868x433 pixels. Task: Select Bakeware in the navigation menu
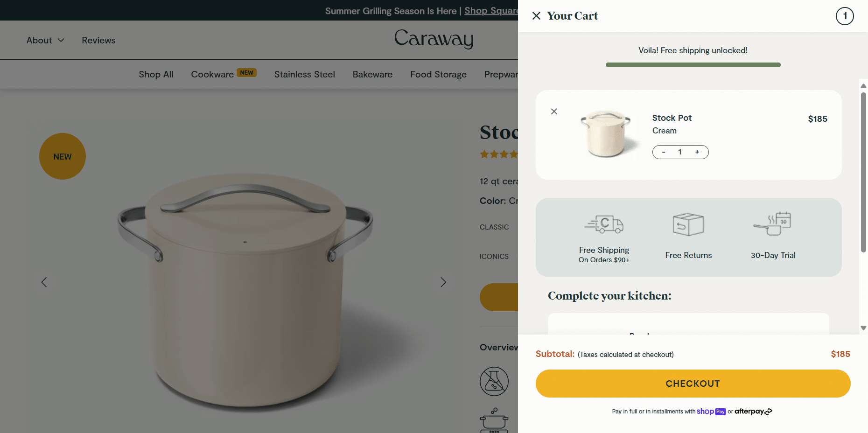372,74
